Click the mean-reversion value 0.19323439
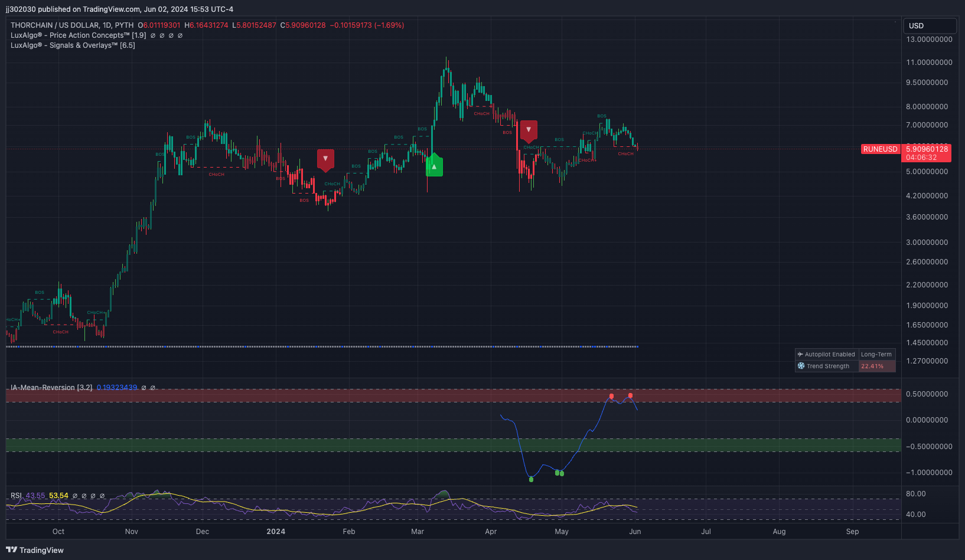Screen dimensions: 965x560 click(117, 388)
